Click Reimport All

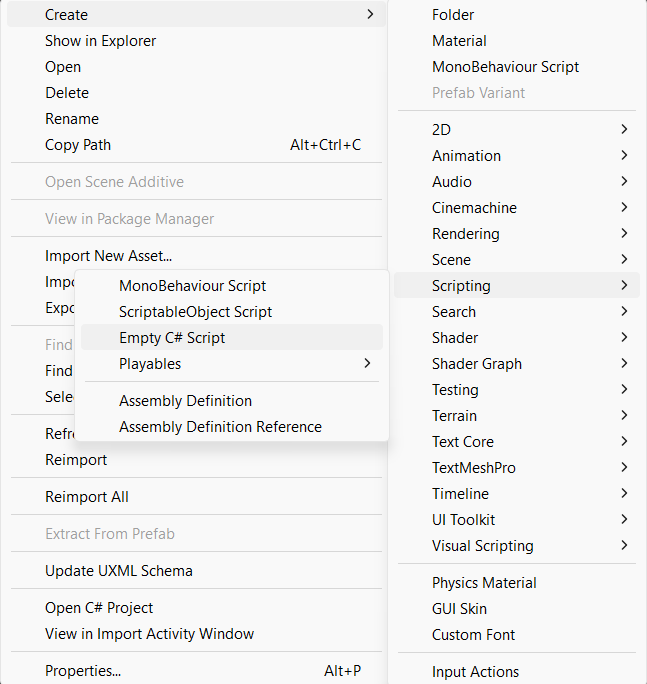point(196,496)
